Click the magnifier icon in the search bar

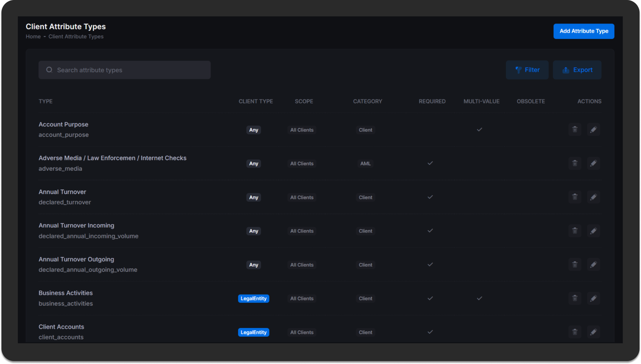point(49,70)
